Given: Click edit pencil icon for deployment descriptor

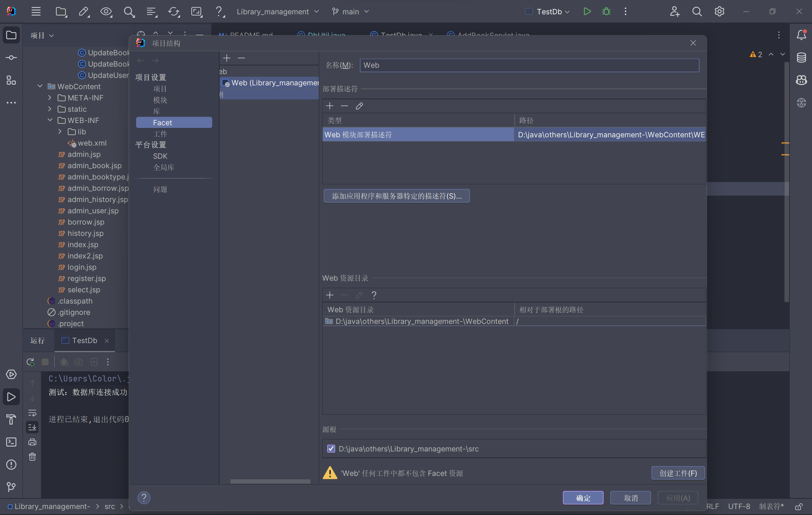Looking at the screenshot, I should [359, 106].
